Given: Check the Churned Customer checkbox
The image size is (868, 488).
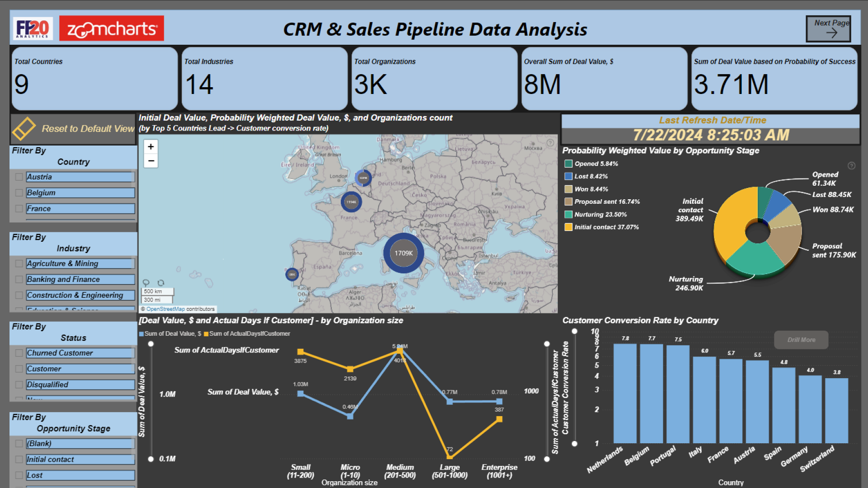Looking at the screenshot, I should (19, 353).
